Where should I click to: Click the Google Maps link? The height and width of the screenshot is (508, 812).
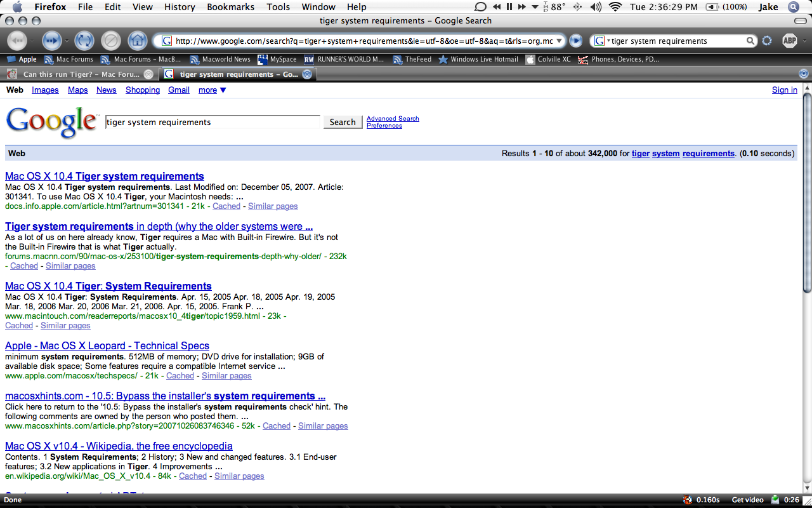78,90
